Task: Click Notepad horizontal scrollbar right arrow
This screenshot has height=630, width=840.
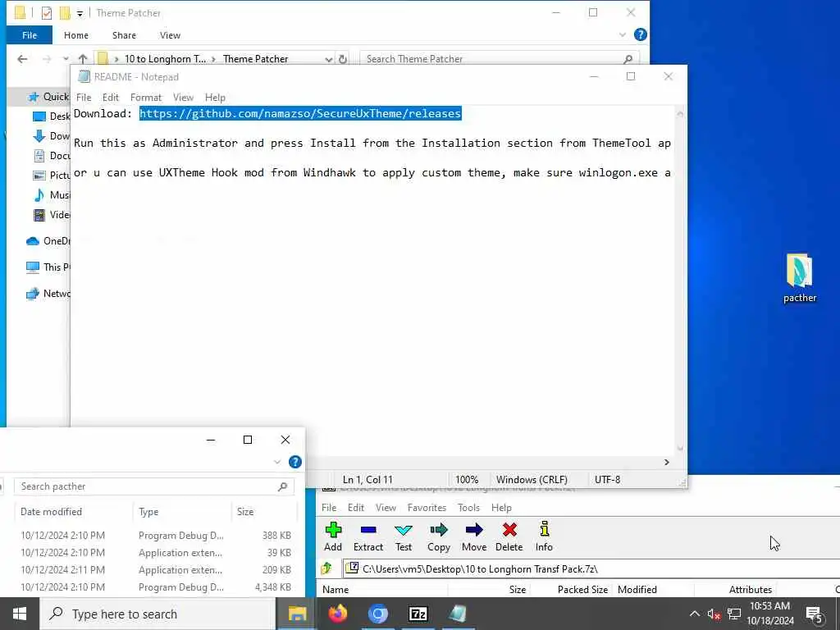Action: [666, 462]
